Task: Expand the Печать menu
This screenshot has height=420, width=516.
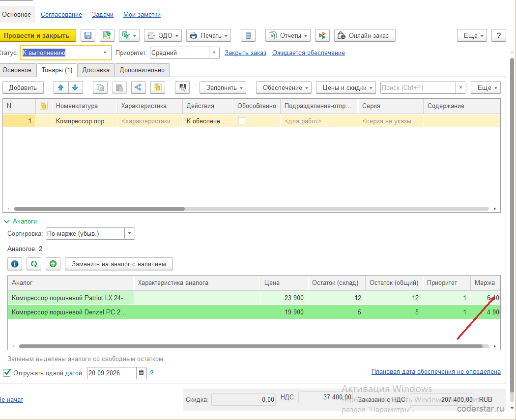Action: (x=209, y=35)
